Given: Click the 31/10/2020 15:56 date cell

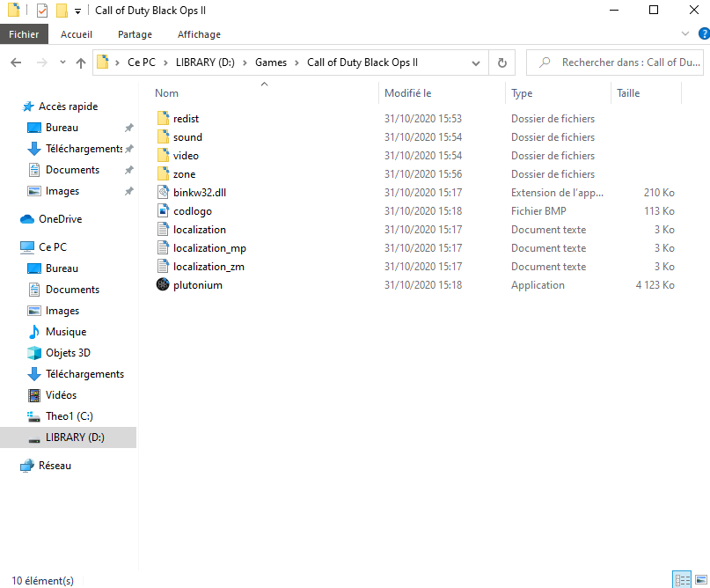Looking at the screenshot, I should pos(423,174).
